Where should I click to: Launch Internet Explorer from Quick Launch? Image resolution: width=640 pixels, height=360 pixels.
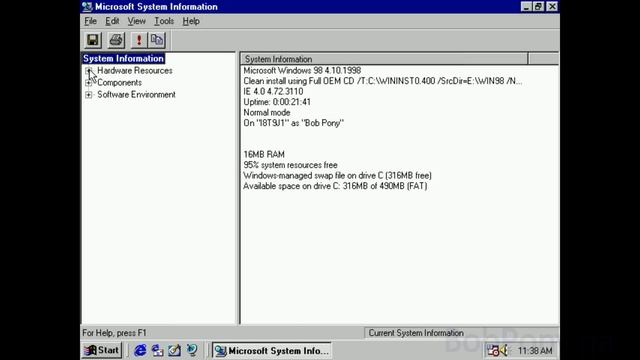(140, 350)
